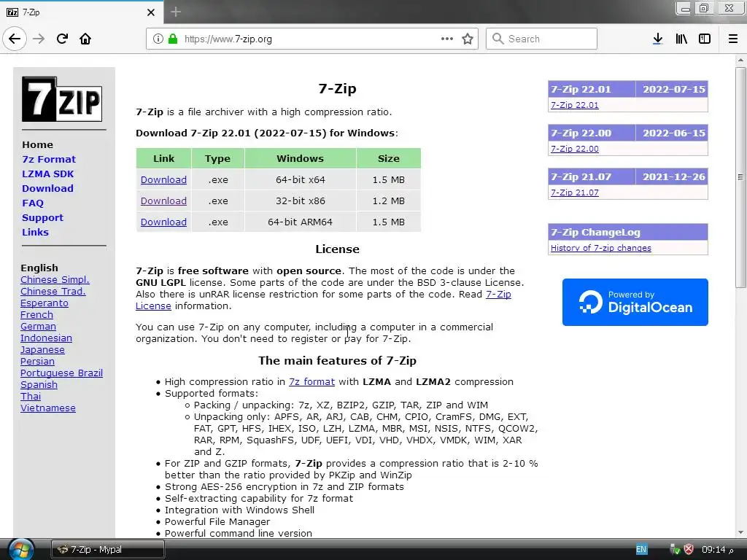Open History of 7-zip changes link

pos(601,248)
